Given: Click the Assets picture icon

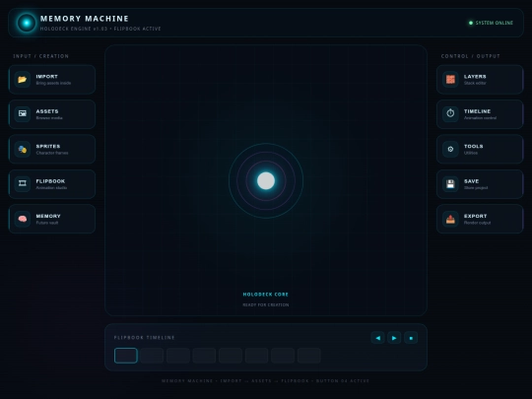Looking at the screenshot, I should [x=23, y=114].
